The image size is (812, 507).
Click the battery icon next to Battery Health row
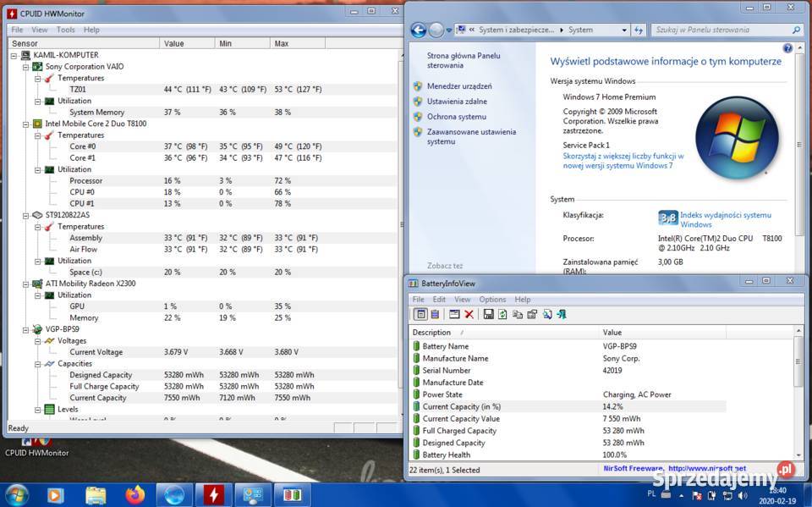416,455
